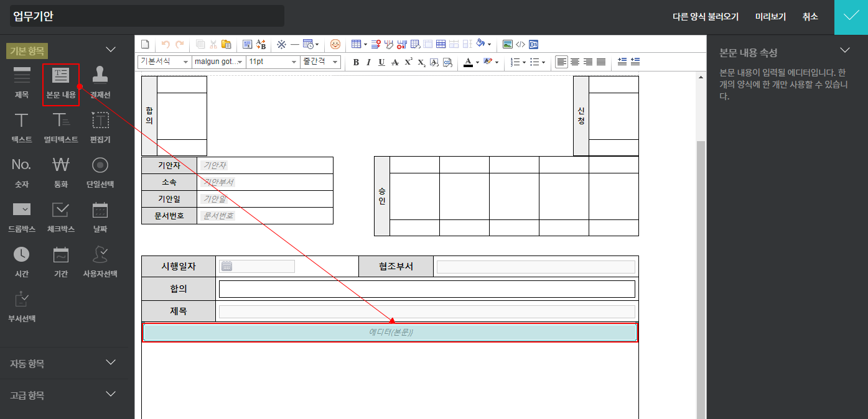This screenshot has width=868, height=419.
Task: Add a 통화 (currency) field item
Action: coord(60,172)
